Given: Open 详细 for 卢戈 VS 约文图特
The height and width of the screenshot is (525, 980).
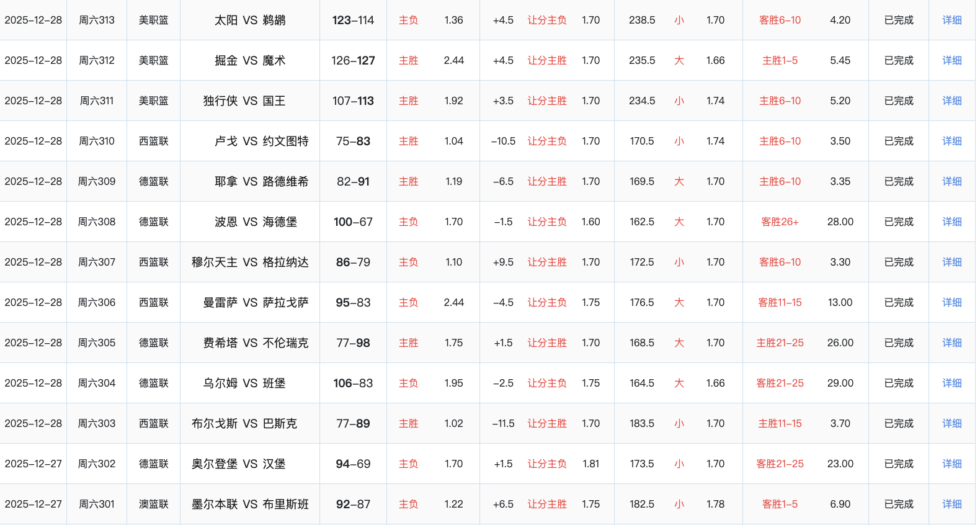Looking at the screenshot, I should click(x=951, y=141).
